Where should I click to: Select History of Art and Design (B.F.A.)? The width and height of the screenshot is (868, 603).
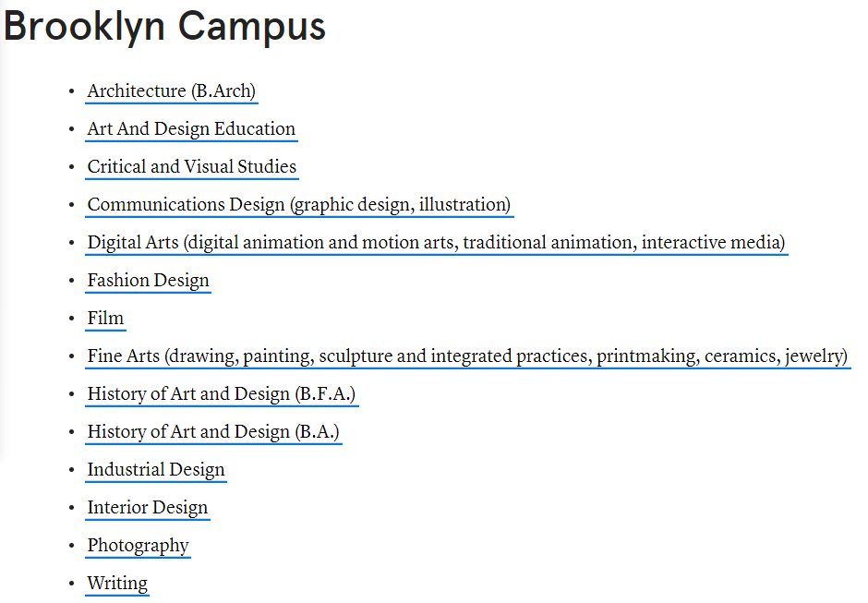click(222, 394)
